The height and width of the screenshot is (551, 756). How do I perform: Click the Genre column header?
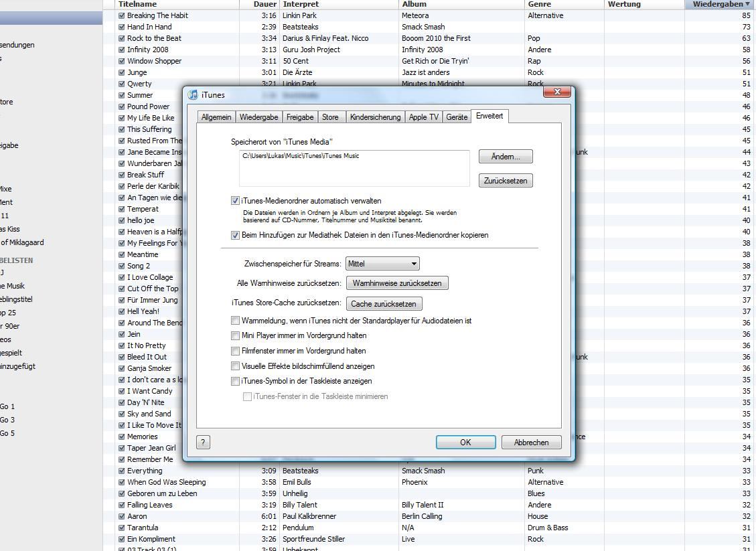tap(564, 4)
